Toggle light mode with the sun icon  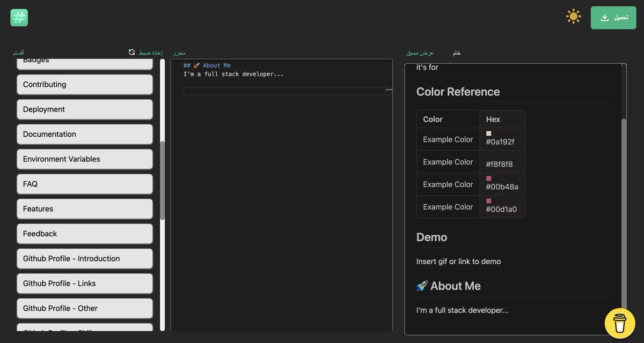[574, 16]
